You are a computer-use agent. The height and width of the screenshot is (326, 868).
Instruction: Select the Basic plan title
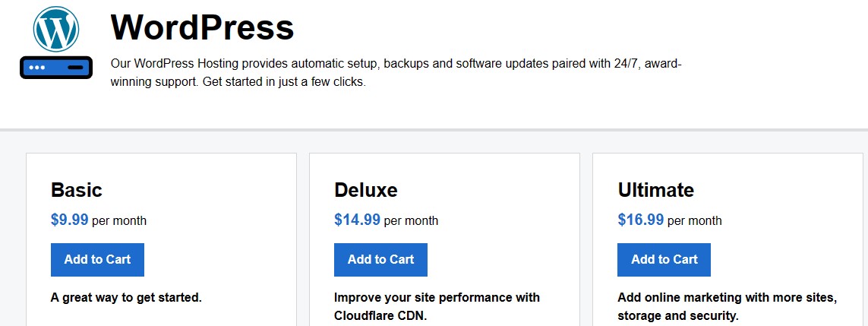click(x=77, y=190)
